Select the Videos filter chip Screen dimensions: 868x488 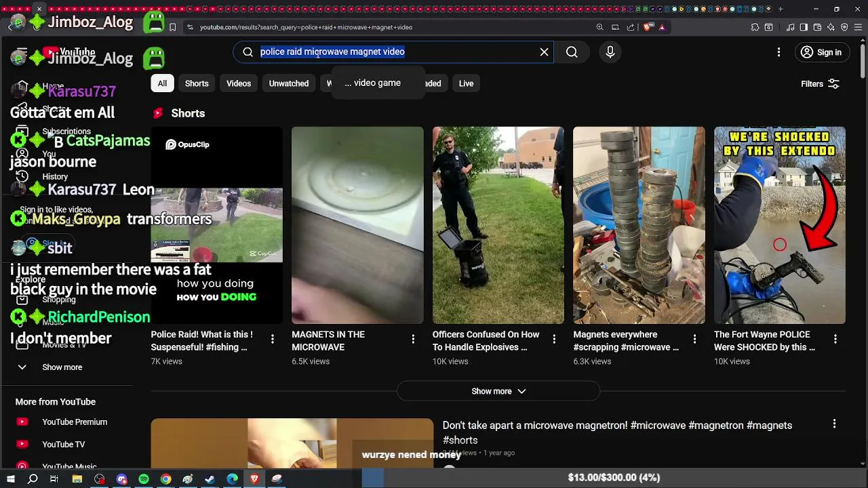239,83
